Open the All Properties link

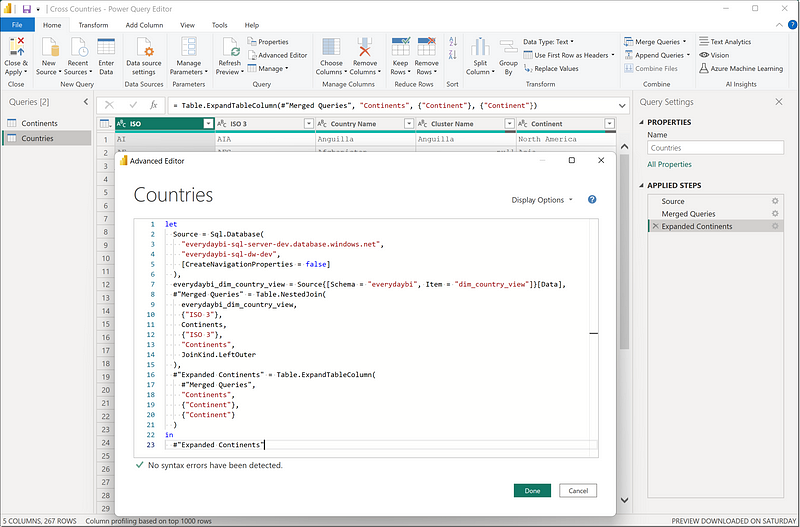(667, 164)
